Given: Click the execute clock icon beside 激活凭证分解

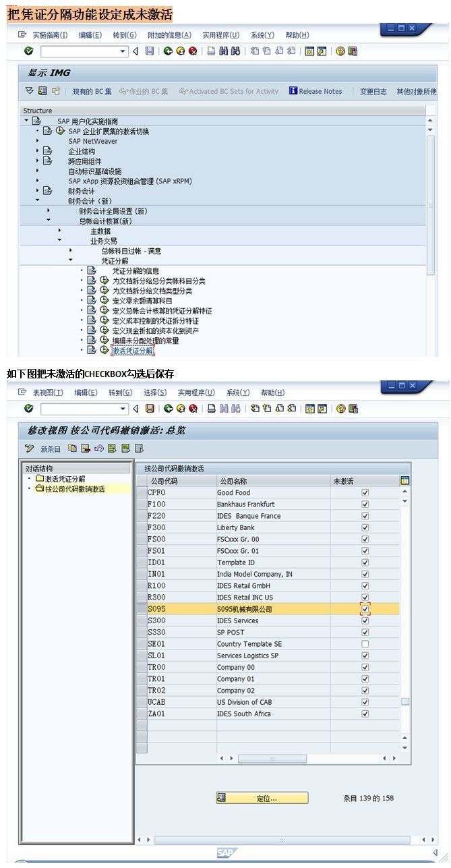Looking at the screenshot, I should (x=104, y=351).
